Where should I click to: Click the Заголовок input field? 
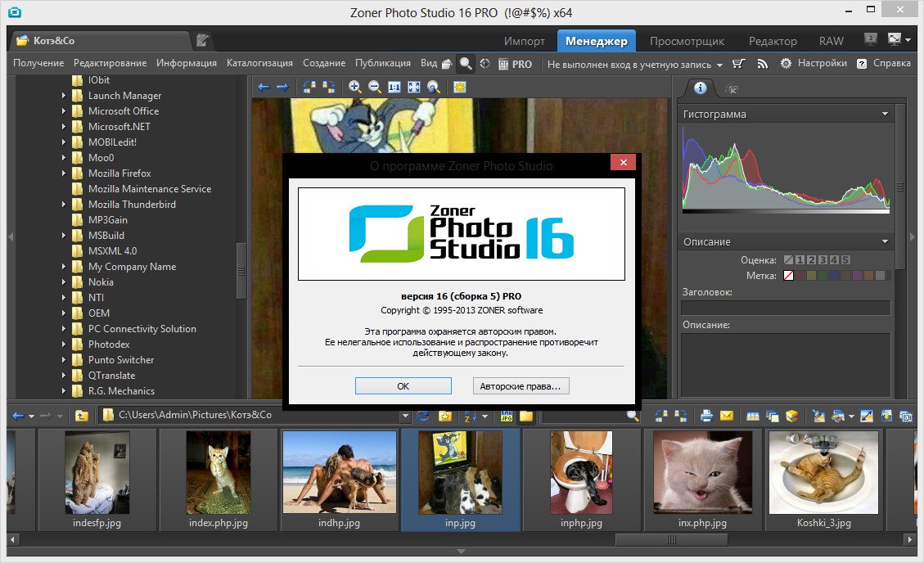coord(786,308)
